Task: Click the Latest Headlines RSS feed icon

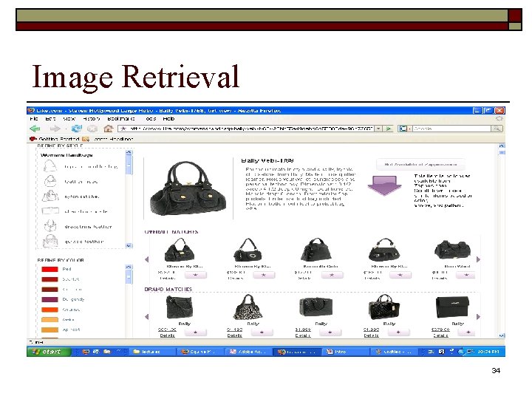Action: click(86, 139)
